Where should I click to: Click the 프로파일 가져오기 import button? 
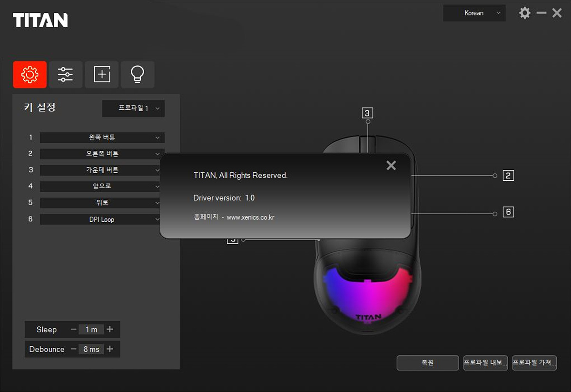pyautogui.click(x=534, y=363)
